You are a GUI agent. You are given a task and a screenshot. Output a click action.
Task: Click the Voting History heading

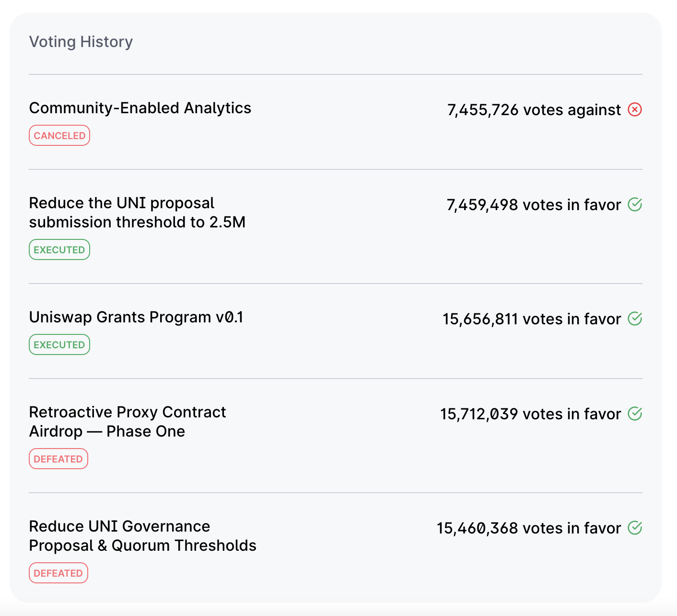[81, 42]
